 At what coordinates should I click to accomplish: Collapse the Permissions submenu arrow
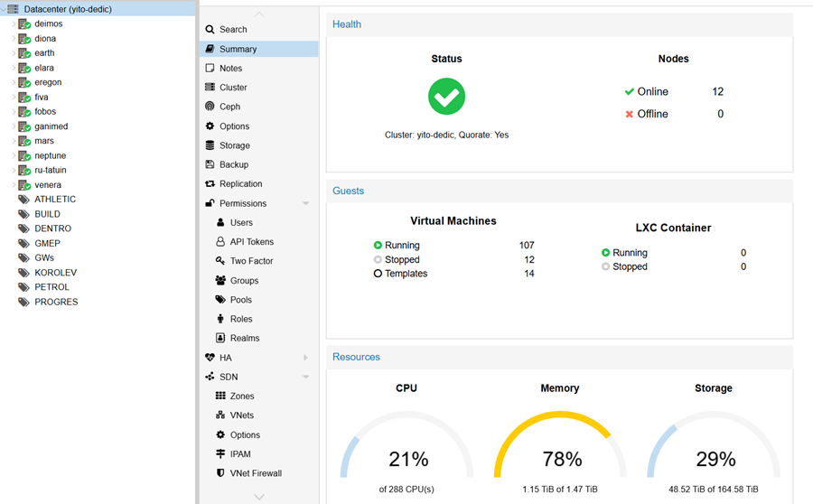click(x=305, y=203)
